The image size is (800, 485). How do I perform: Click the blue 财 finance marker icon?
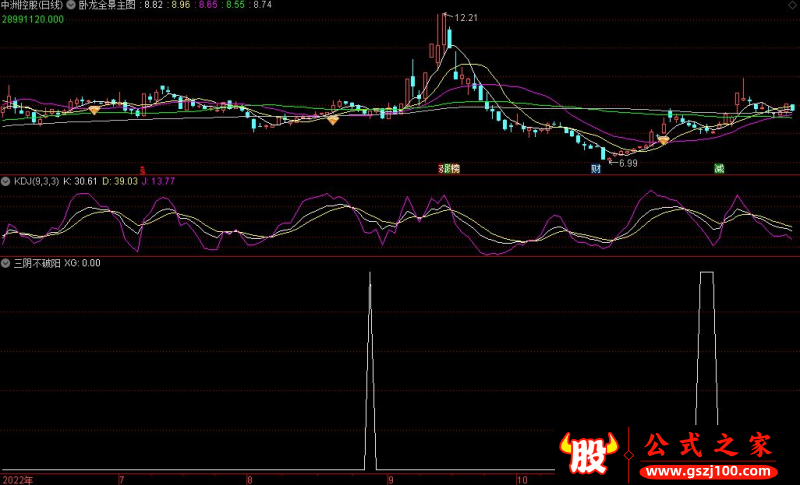click(596, 168)
